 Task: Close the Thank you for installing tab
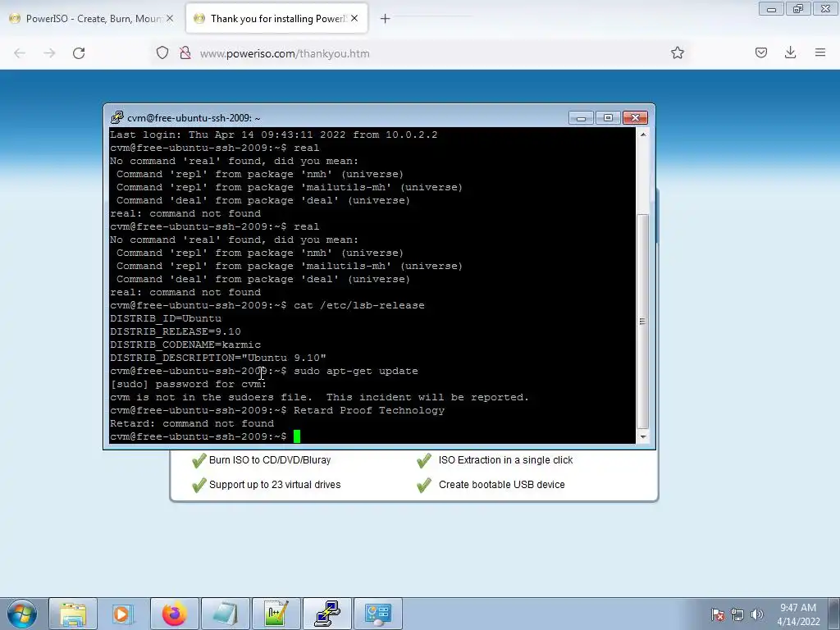click(x=354, y=19)
